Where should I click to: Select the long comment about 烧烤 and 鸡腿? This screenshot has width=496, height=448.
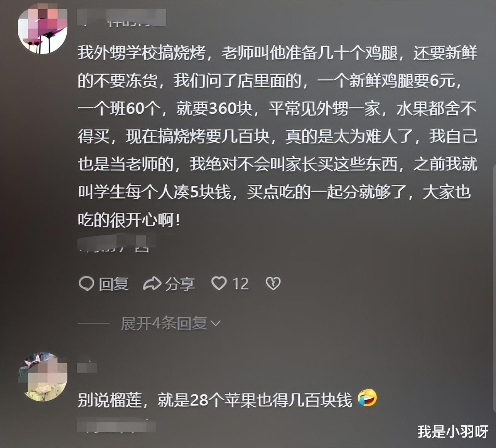278,136
